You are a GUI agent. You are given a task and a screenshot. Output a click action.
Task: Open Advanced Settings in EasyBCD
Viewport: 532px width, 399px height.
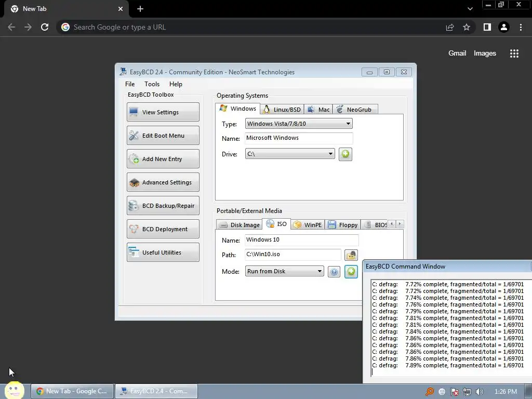pos(163,182)
